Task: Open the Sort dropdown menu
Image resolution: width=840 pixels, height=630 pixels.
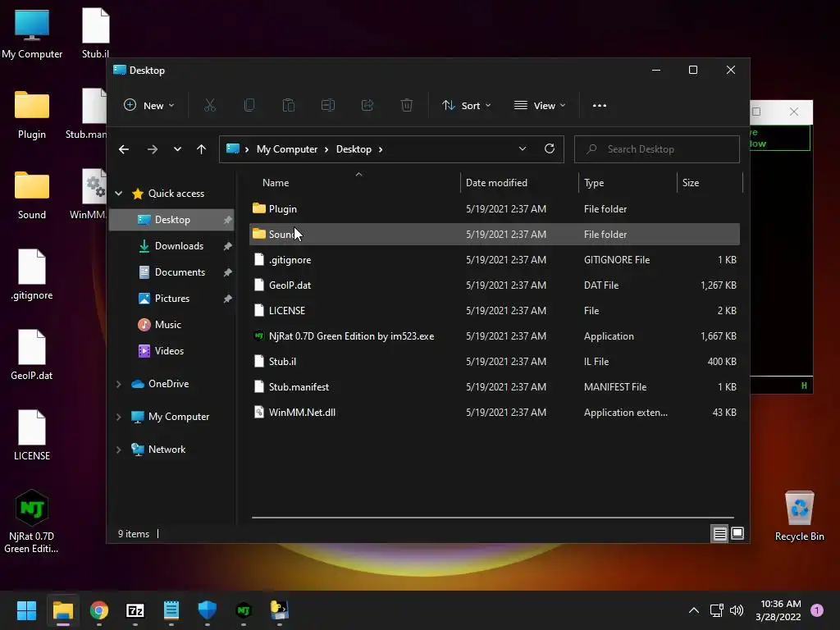Action: [x=466, y=106]
